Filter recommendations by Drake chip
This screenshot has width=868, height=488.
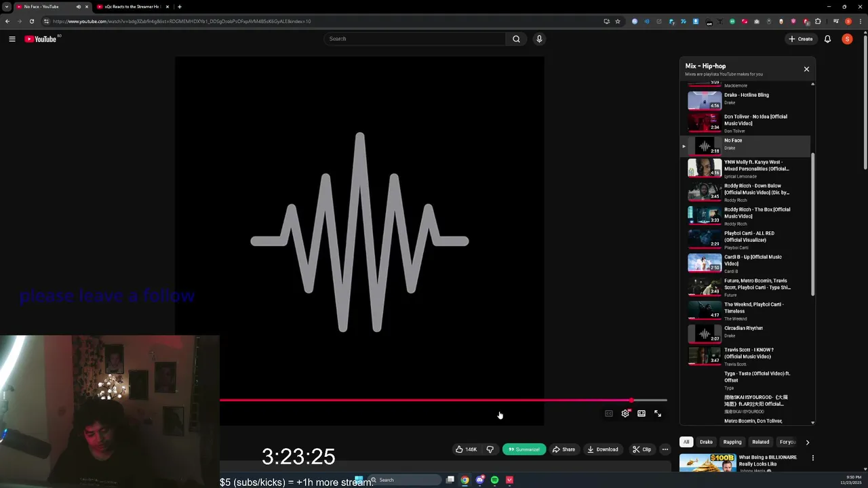pyautogui.click(x=706, y=442)
